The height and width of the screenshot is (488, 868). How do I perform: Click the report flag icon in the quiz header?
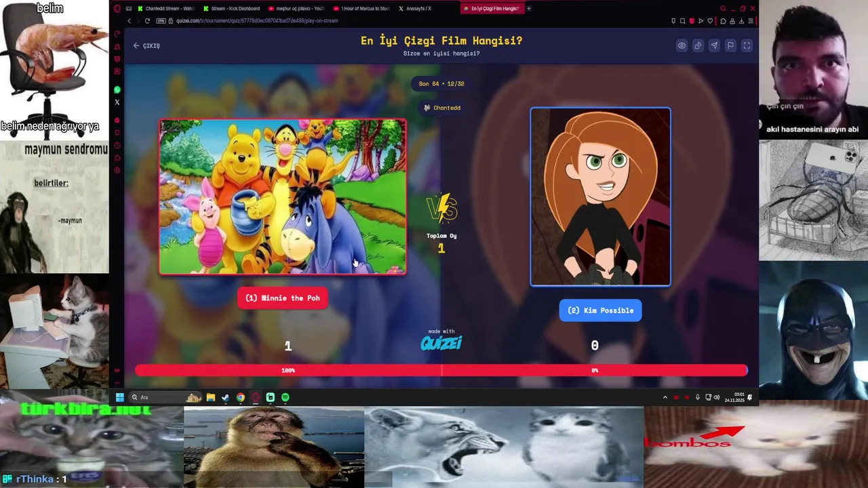click(x=730, y=45)
